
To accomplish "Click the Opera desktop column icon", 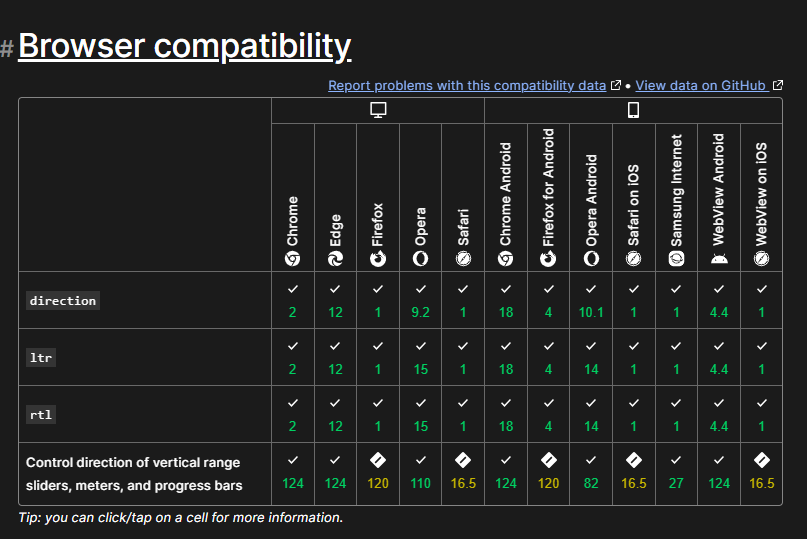I will (x=420, y=258).
